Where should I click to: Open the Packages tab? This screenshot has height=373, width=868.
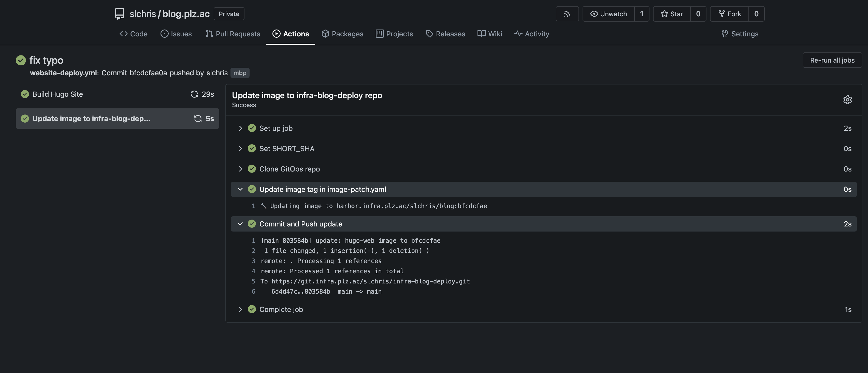point(342,34)
